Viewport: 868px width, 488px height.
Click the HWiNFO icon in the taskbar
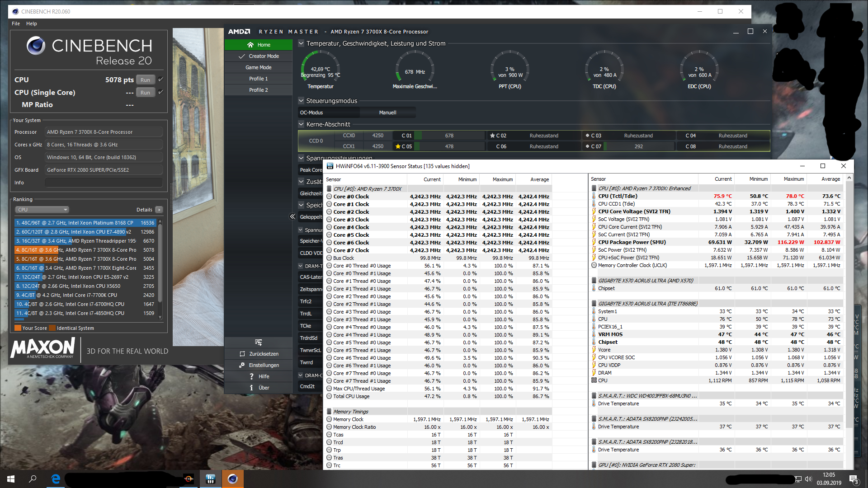coord(210,479)
